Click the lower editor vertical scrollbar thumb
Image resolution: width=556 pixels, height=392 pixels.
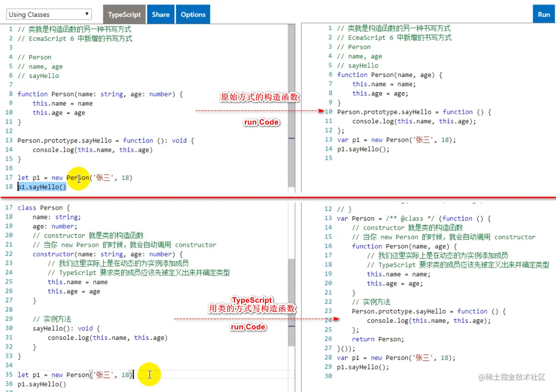coord(291,302)
